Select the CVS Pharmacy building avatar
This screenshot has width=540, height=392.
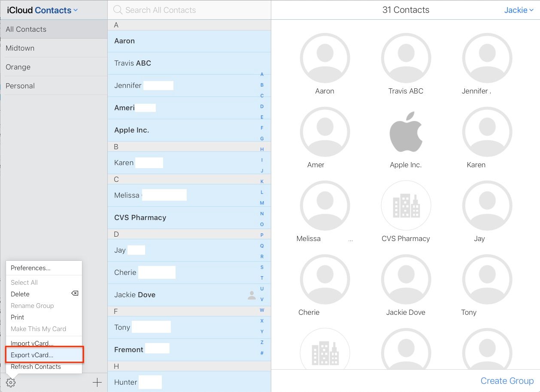pos(406,205)
